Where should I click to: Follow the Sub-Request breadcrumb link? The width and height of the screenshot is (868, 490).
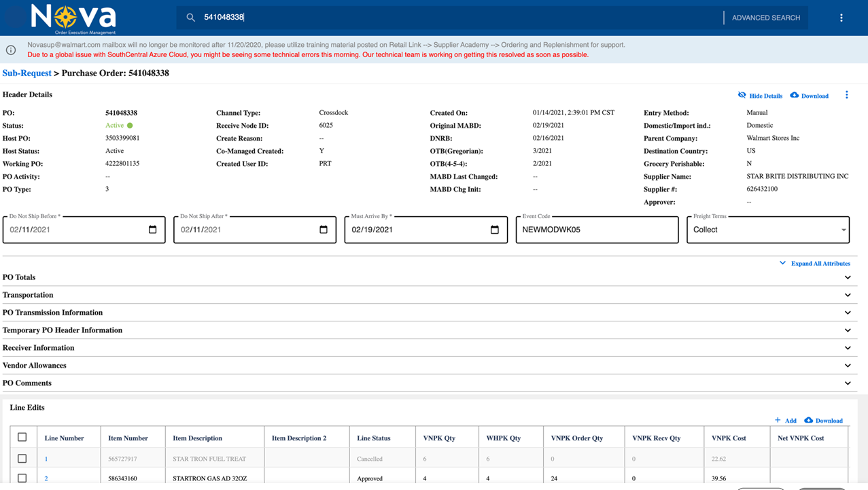27,73
